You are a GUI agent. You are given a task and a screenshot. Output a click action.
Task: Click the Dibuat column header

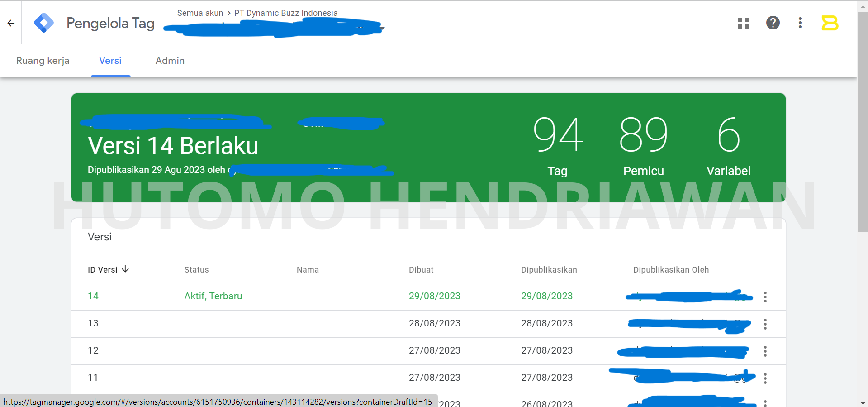[421, 270]
